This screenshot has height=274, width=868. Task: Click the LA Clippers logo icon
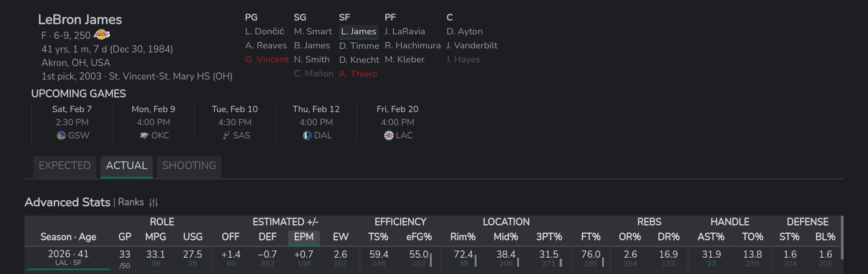pyautogui.click(x=389, y=136)
